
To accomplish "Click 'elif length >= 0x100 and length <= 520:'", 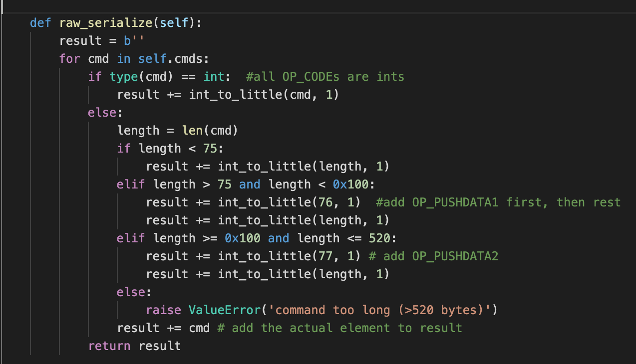I will 257,238.
